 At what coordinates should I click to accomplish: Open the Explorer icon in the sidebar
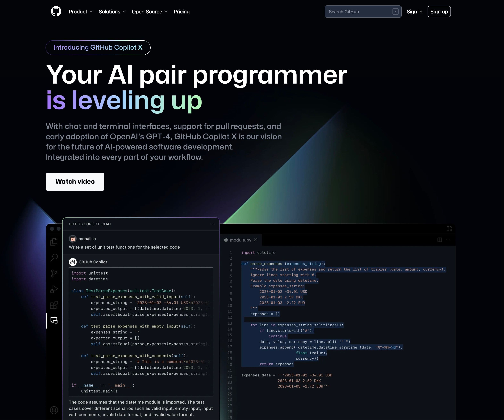54,242
